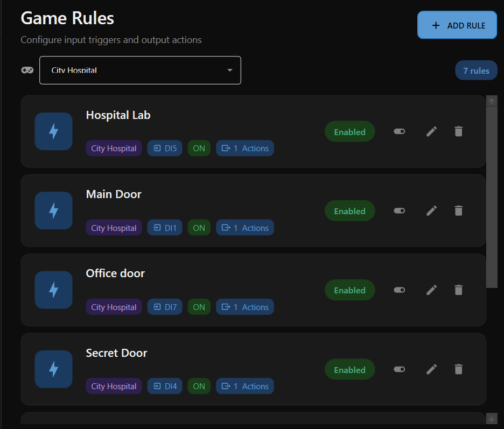Click the ON chip in Secret Door
The height and width of the screenshot is (429, 504).
point(199,386)
